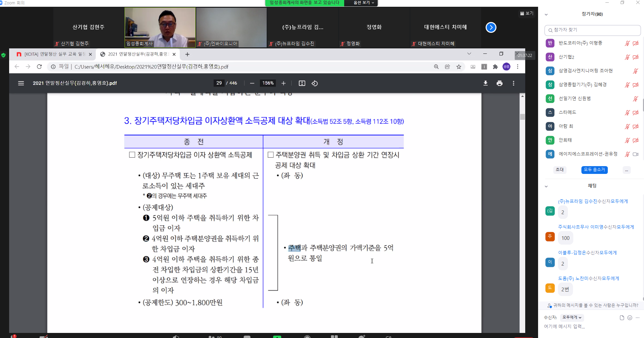Attach a file in Zoom chat
The width and height of the screenshot is (644, 338).
click(x=622, y=318)
